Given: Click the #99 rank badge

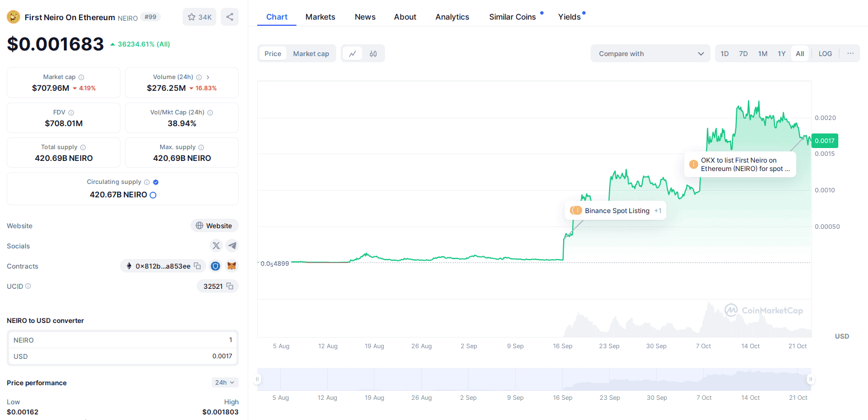Looking at the screenshot, I should [x=150, y=17].
